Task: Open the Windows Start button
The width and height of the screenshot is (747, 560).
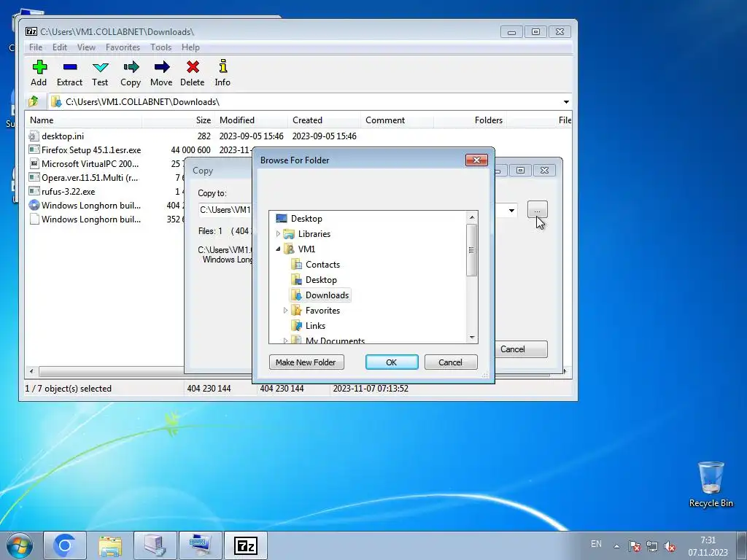Action: pyautogui.click(x=20, y=545)
